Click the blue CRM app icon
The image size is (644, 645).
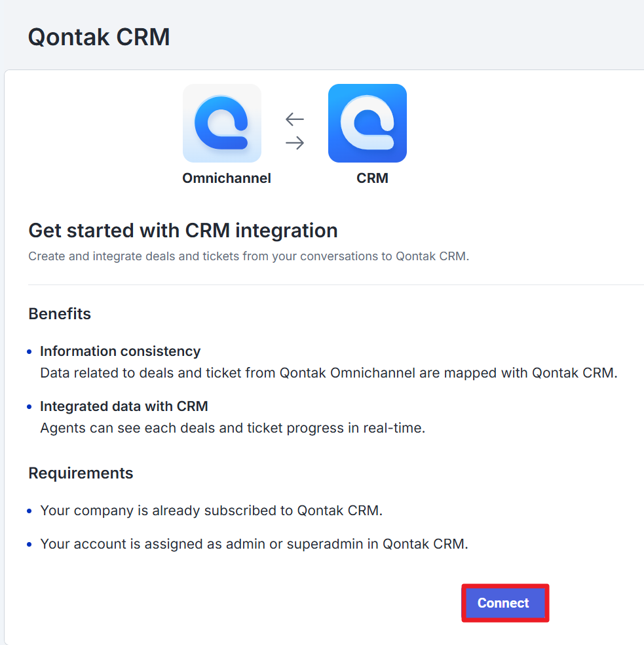point(367,123)
